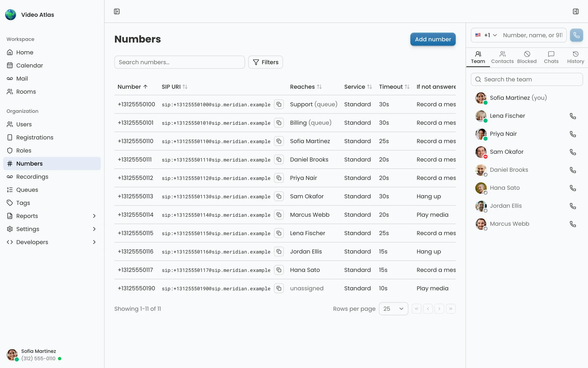Image resolution: width=588 pixels, height=368 pixels.
Task: Switch to the Contacts tab
Action: (x=502, y=58)
